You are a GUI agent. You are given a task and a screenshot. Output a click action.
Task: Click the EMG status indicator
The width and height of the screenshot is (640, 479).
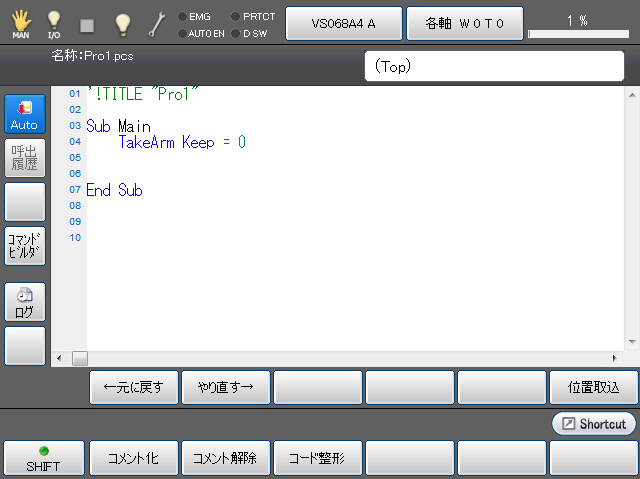click(x=193, y=16)
